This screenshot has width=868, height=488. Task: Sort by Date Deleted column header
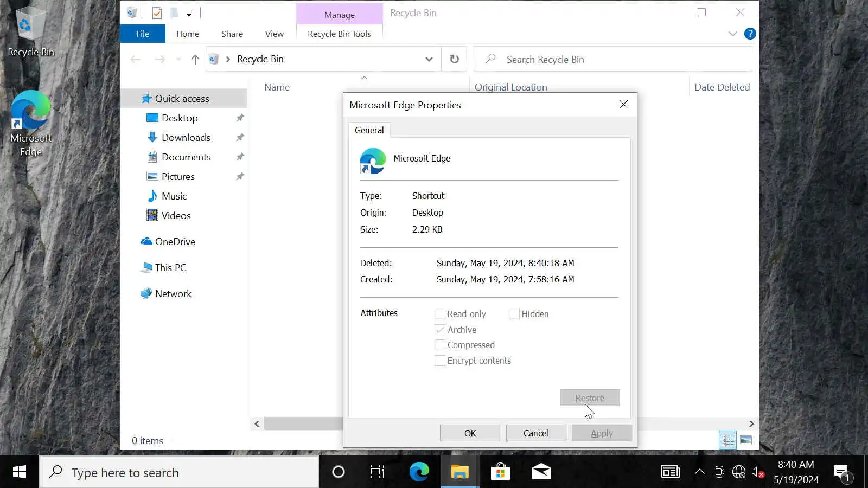click(722, 87)
